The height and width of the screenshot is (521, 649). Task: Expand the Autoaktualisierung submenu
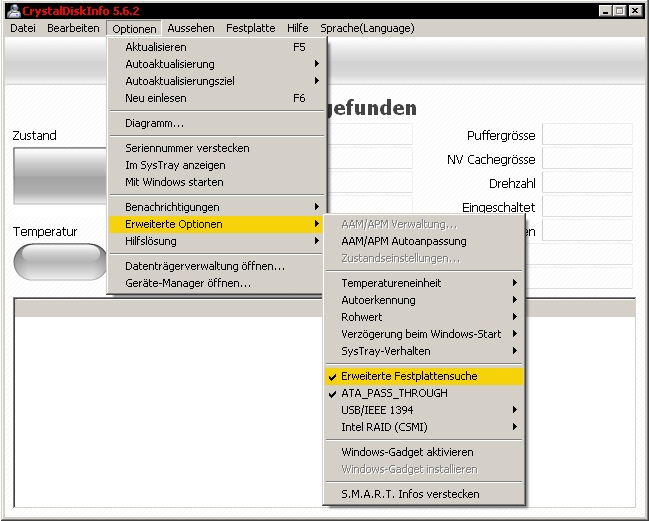(216, 64)
